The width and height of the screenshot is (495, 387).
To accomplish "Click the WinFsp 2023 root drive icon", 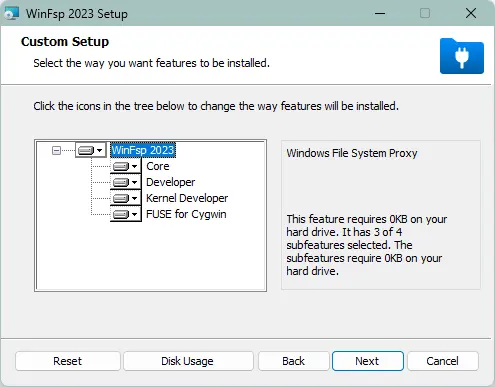I will click(86, 150).
